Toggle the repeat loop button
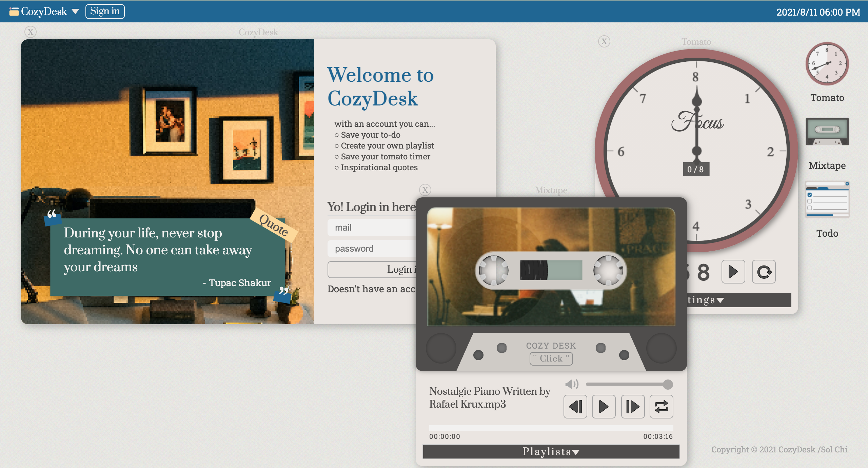Image resolution: width=868 pixels, height=468 pixels. pos(662,407)
